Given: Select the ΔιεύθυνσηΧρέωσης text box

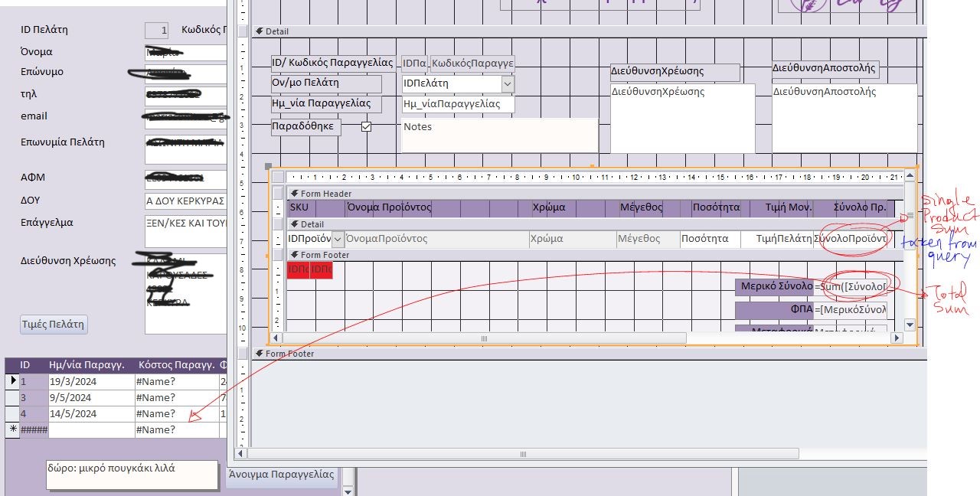Looking at the screenshot, I should 682,118.
